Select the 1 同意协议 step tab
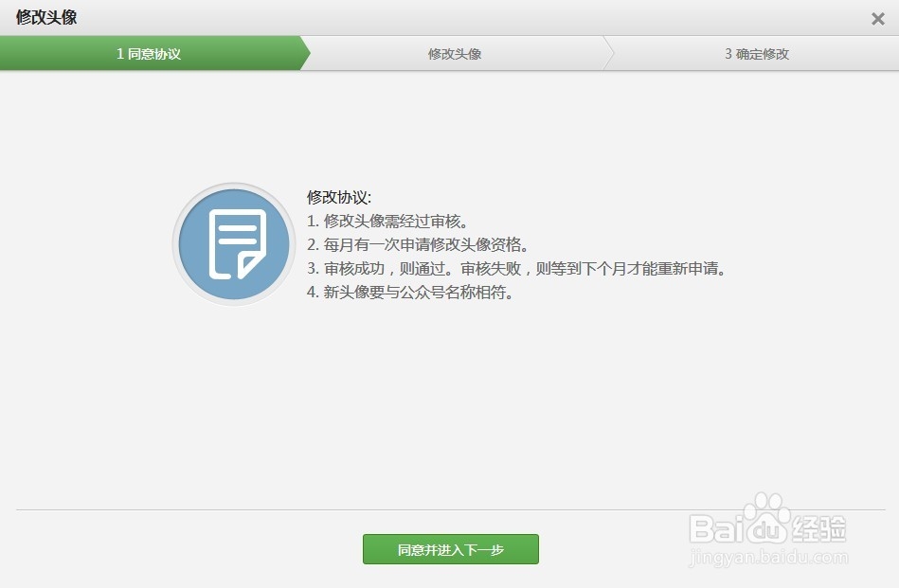The height and width of the screenshot is (588, 899). tap(151, 53)
